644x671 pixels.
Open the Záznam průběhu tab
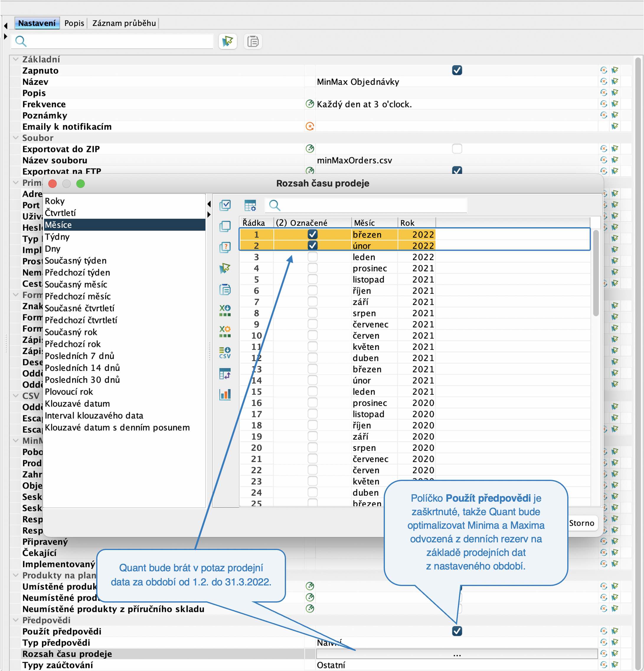[124, 23]
